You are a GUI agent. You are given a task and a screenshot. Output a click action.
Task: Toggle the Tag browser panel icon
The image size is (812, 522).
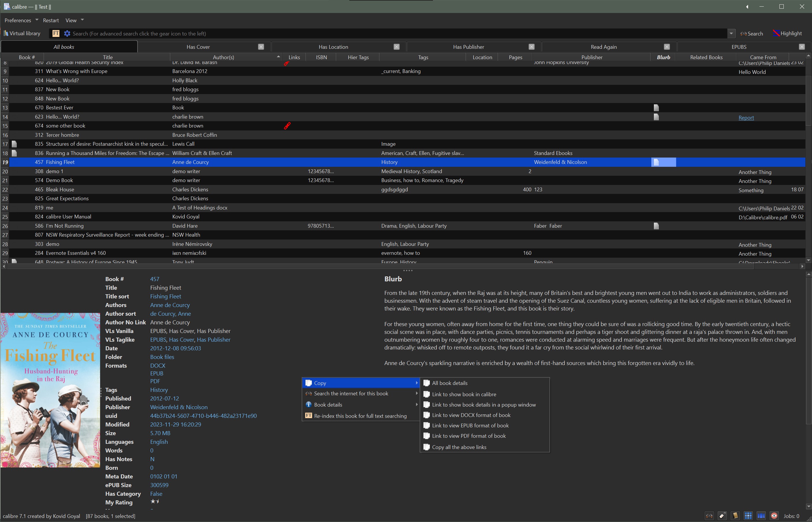722,516
